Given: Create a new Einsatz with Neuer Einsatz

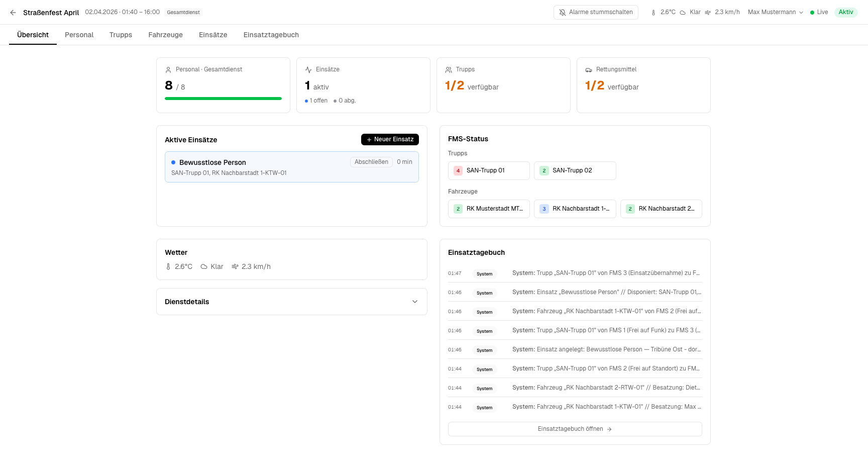Looking at the screenshot, I should pos(390,140).
